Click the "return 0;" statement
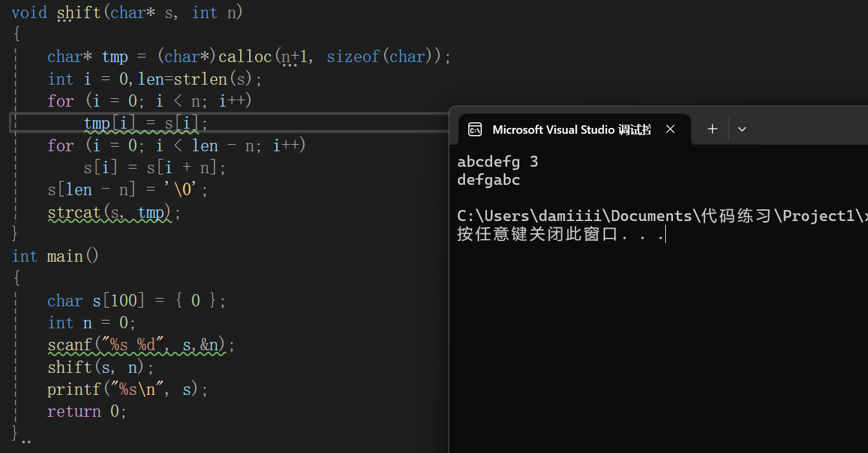The height and width of the screenshot is (453, 868). (x=87, y=411)
